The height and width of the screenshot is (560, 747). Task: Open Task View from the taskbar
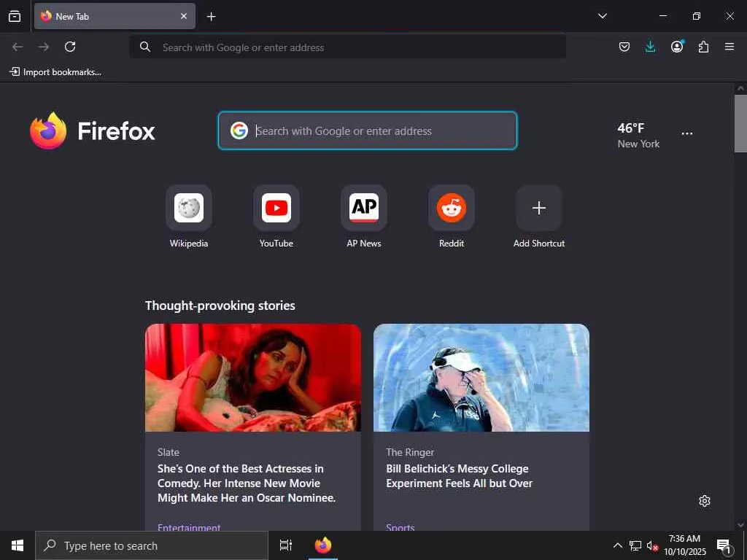point(286,545)
